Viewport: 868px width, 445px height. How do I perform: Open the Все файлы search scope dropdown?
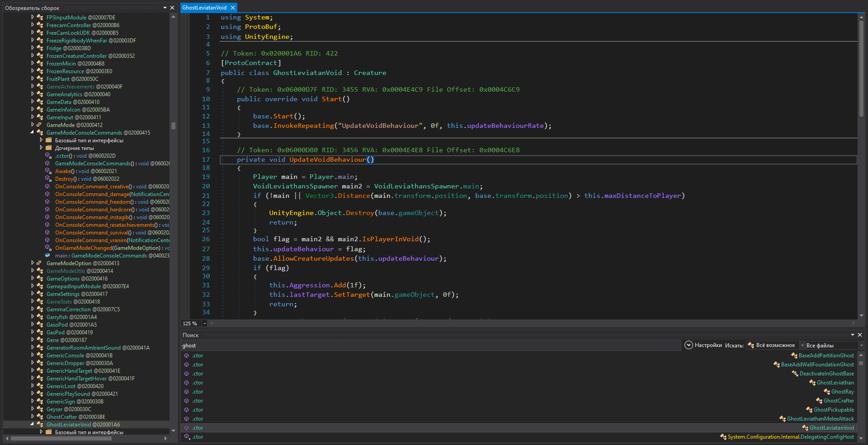(861, 346)
